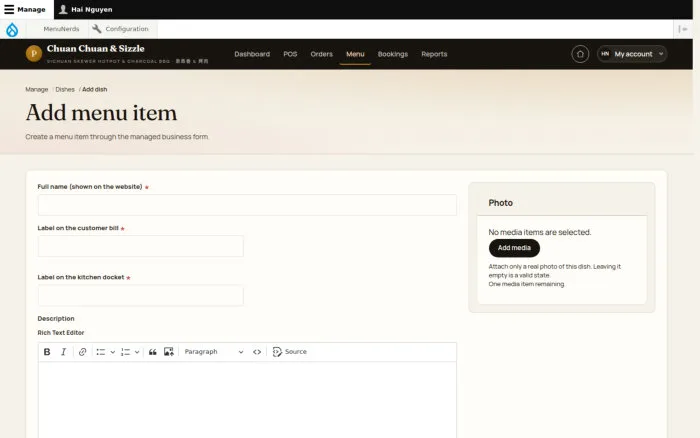Insert image via editor toolbar

pyautogui.click(x=169, y=352)
